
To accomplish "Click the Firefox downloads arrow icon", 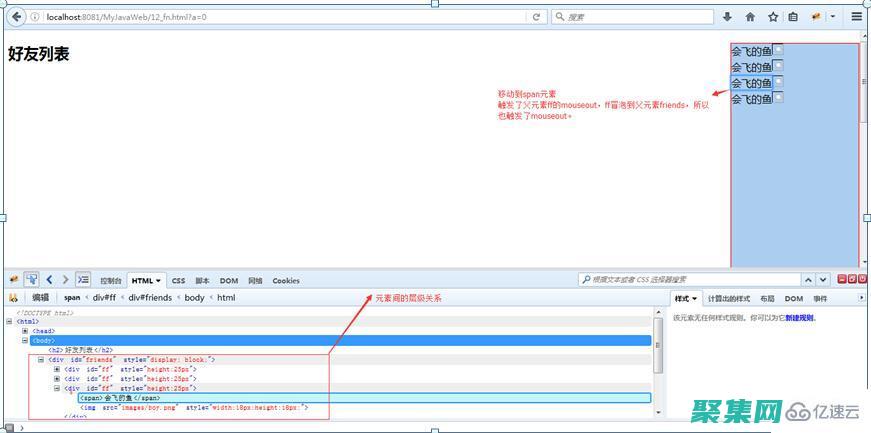I will (727, 17).
